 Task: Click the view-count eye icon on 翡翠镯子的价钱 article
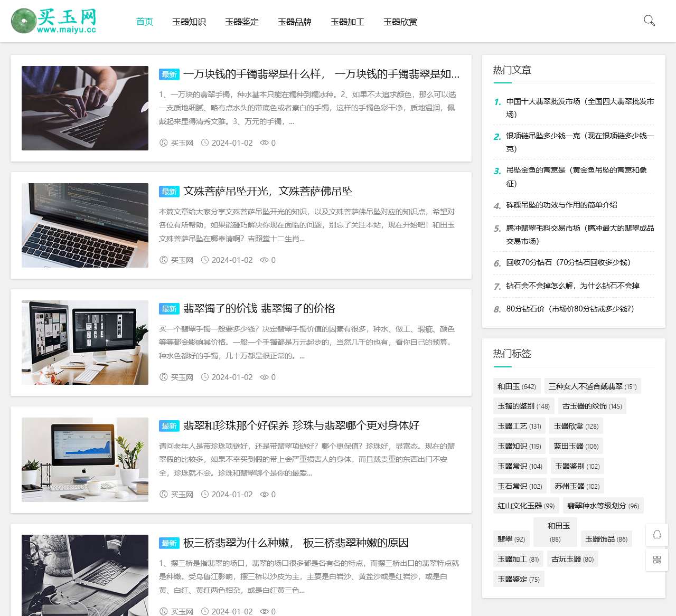(264, 377)
